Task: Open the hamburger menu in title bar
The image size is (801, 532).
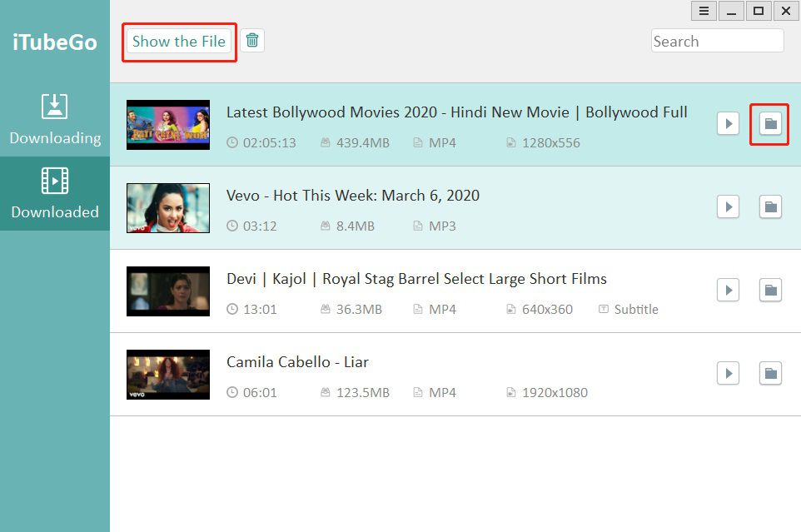Action: click(x=704, y=11)
